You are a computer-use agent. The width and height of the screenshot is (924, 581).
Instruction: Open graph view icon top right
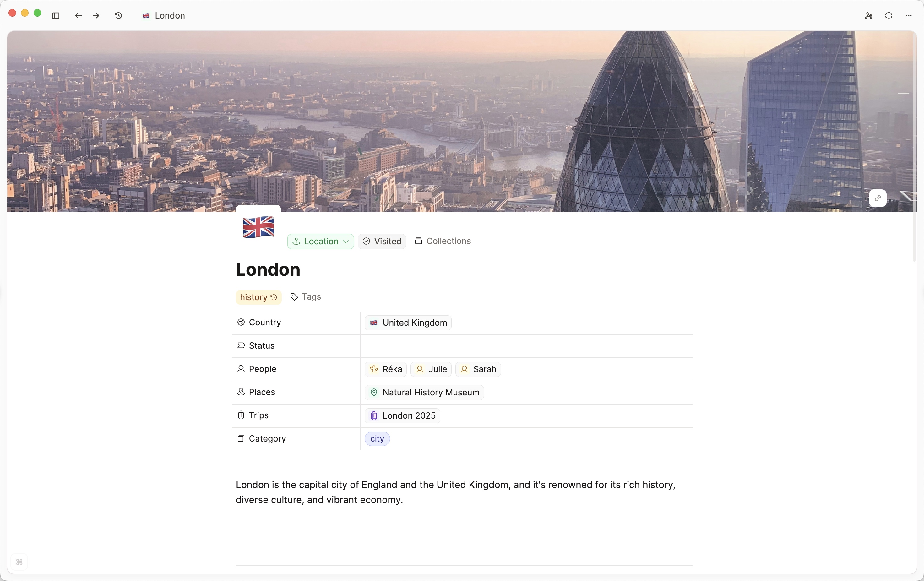(x=869, y=16)
